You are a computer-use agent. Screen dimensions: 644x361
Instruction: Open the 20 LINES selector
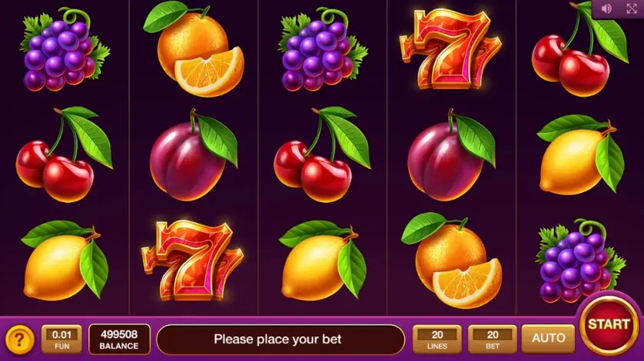437,339
